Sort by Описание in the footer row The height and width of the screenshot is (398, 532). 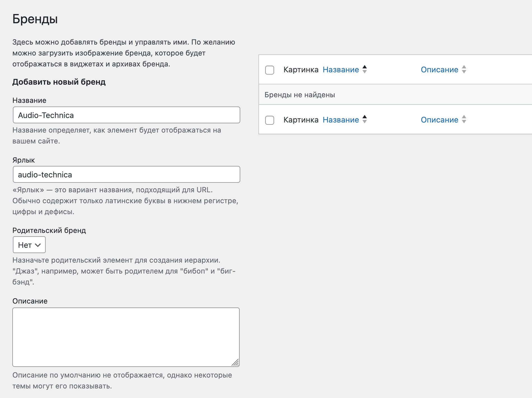click(x=439, y=120)
